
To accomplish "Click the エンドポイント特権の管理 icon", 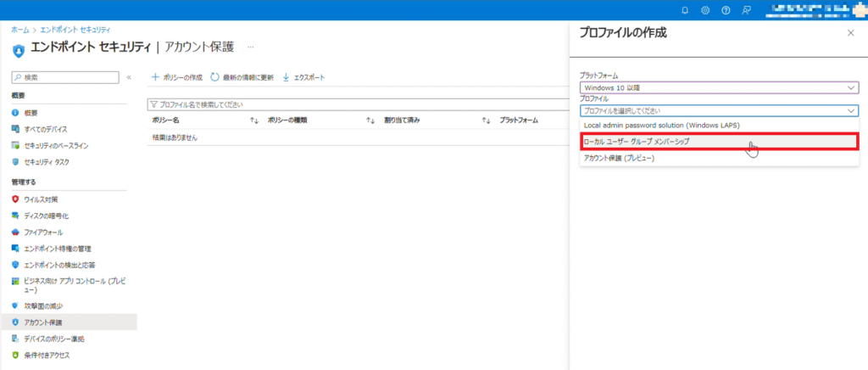I will [15, 248].
